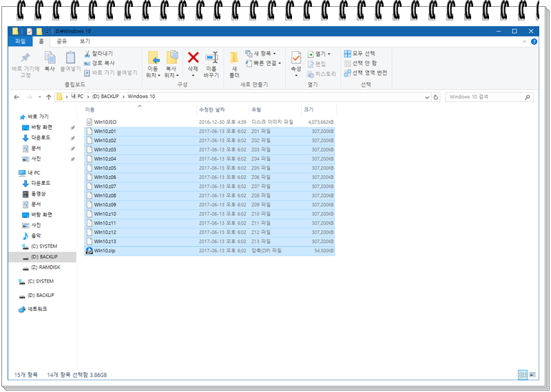Select the Win10.ISO file
551x392 pixels.
[209, 122]
